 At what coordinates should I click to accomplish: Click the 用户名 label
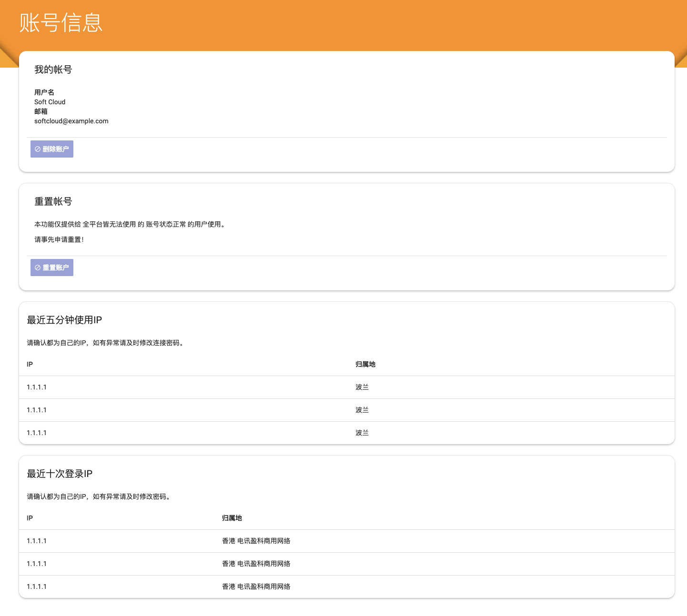click(x=44, y=92)
